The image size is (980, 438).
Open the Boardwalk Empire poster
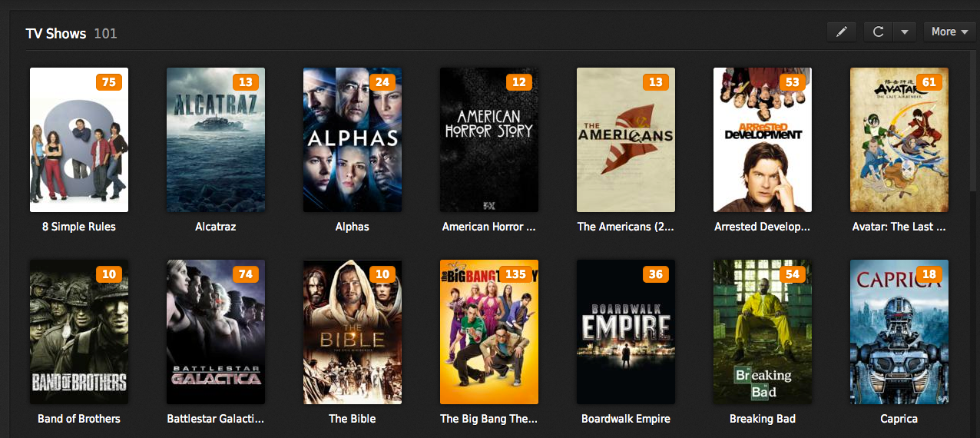(x=626, y=332)
